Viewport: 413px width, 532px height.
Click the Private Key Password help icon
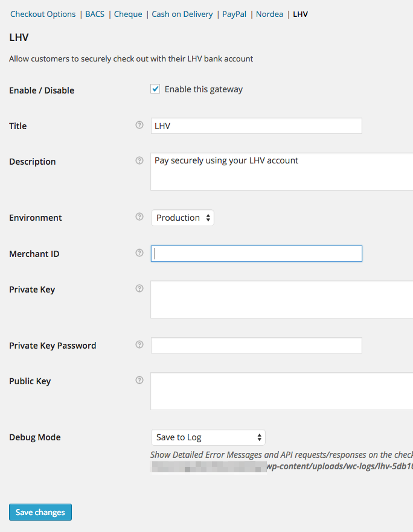[x=139, y=345]
